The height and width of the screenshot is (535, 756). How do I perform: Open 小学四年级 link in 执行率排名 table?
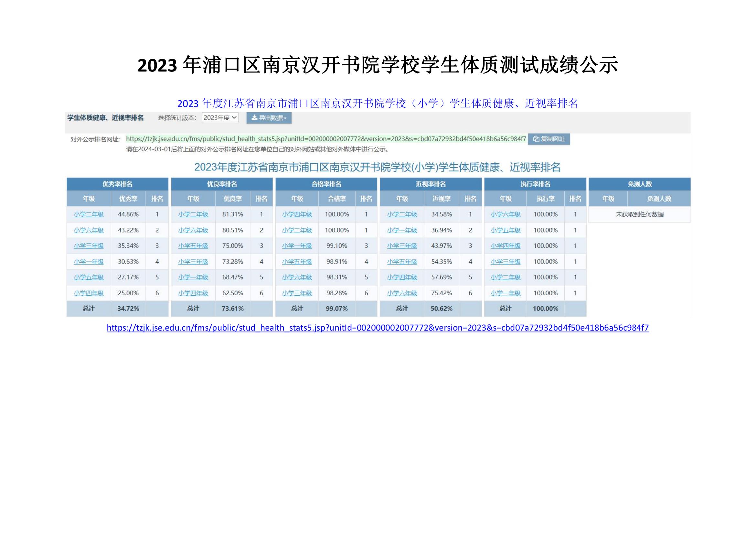[x=506, y=246]
